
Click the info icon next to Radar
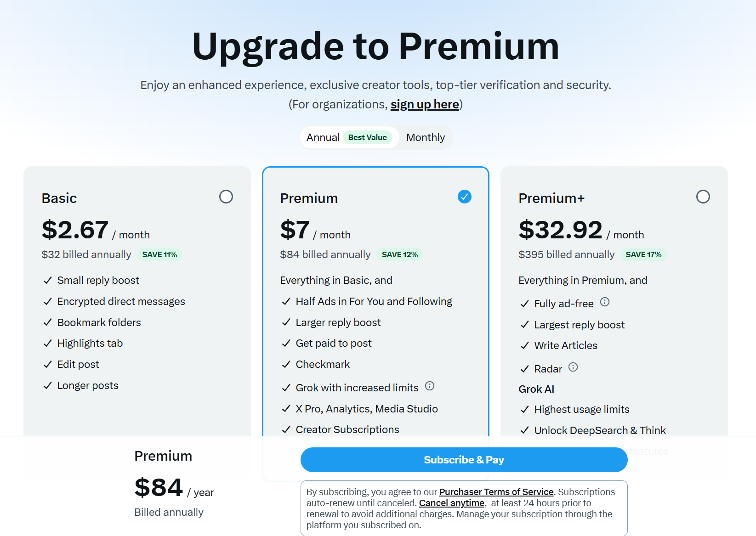point(573,367)
